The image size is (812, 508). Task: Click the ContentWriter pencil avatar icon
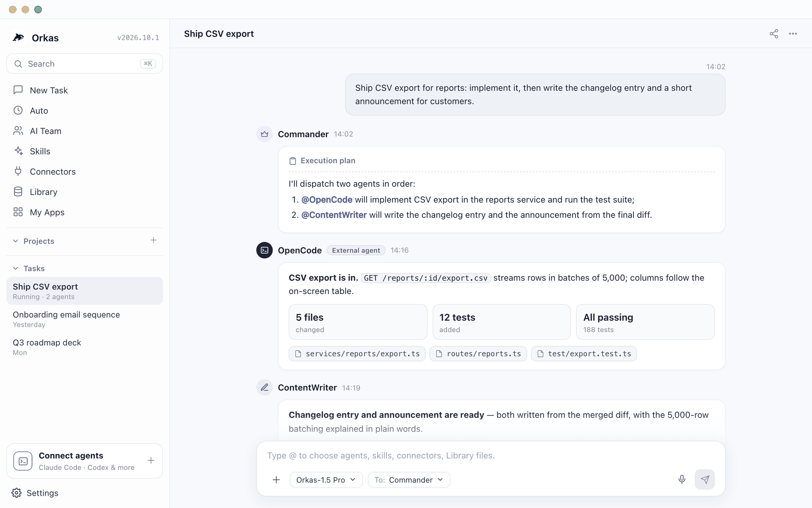point(264,388)
